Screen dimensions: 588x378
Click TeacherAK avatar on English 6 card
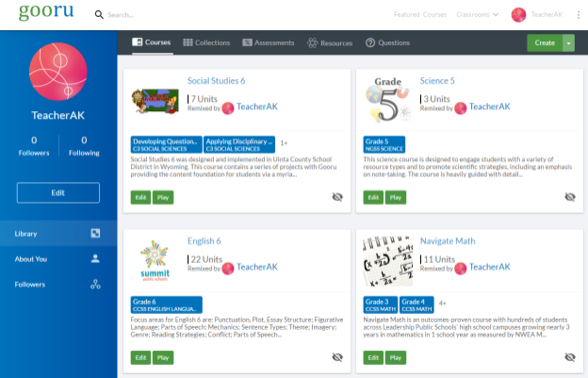(228, 269)
